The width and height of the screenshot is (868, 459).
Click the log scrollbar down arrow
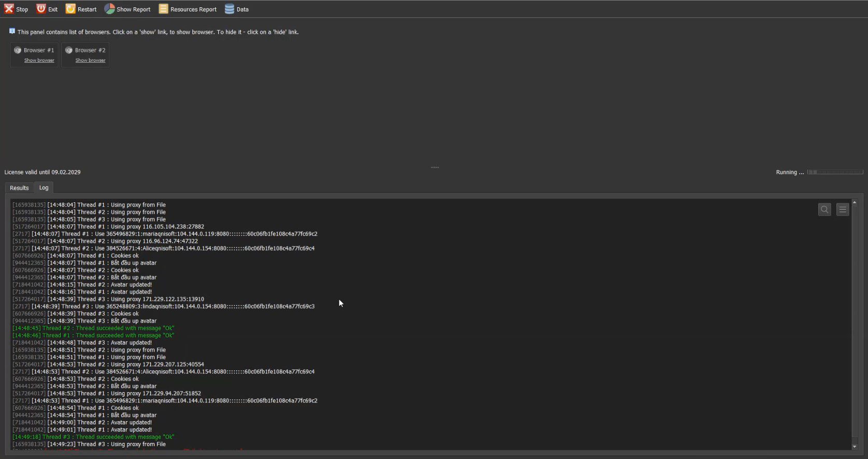855,447
